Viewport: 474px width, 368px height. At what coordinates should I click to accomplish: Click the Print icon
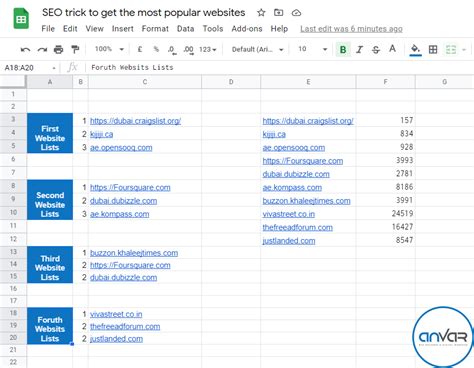58,50
